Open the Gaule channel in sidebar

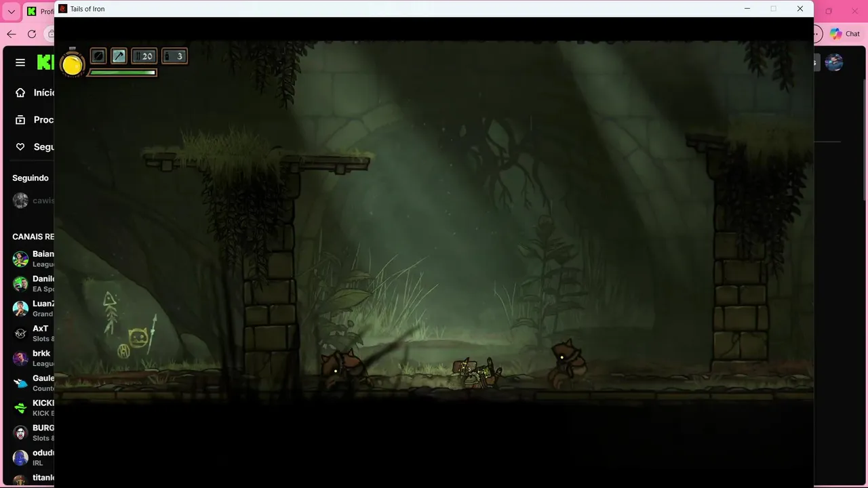(33, 383)
